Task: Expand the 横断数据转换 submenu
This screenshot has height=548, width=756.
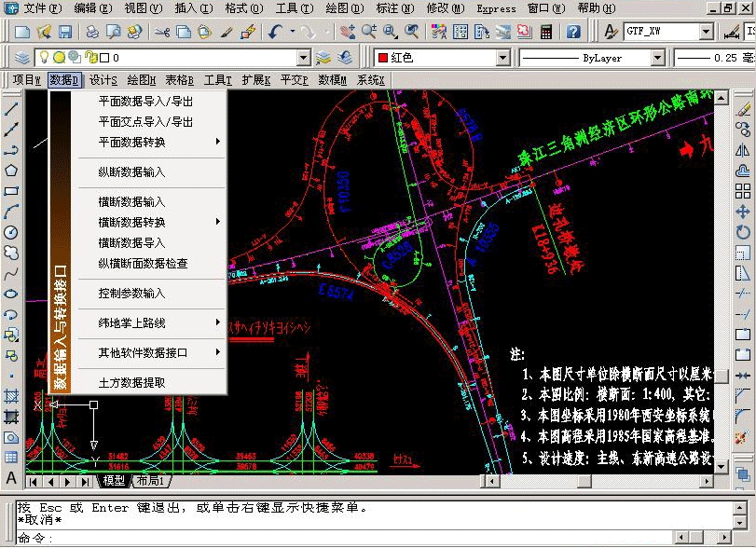Action: (x=152, y=222)
